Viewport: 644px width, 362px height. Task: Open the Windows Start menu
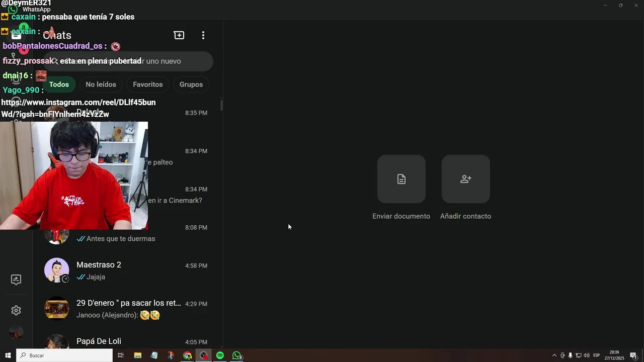(x=8, y=355)
